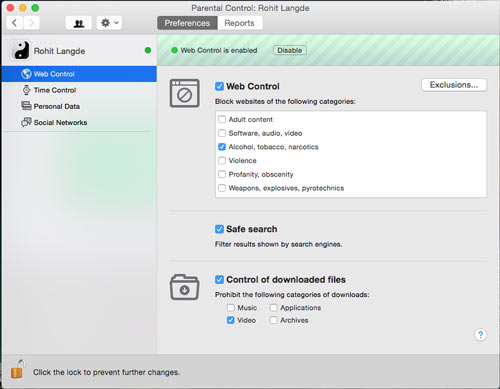
Task: Click the card icon next to Personal Data
Action: pos(26,106)
